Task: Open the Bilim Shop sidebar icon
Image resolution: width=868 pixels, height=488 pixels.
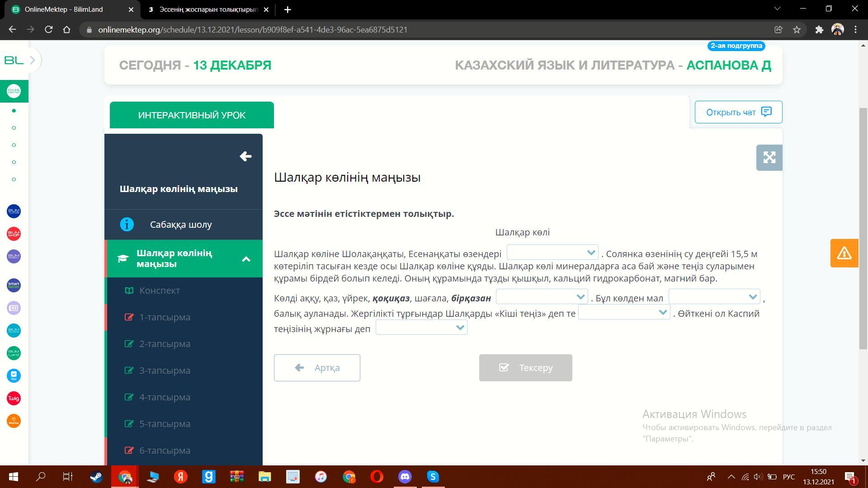Action: pos(14,234)
